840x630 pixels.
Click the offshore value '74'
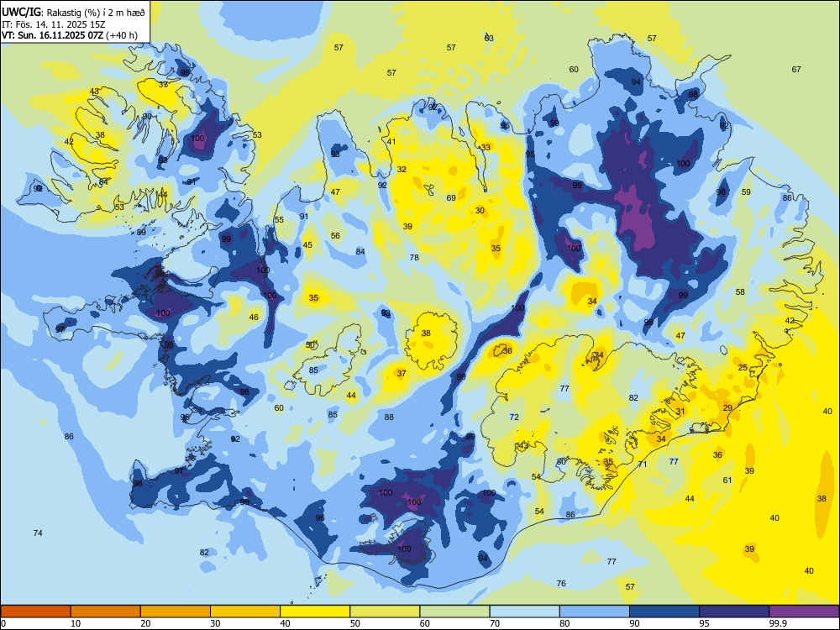click(x=38, y=533)
